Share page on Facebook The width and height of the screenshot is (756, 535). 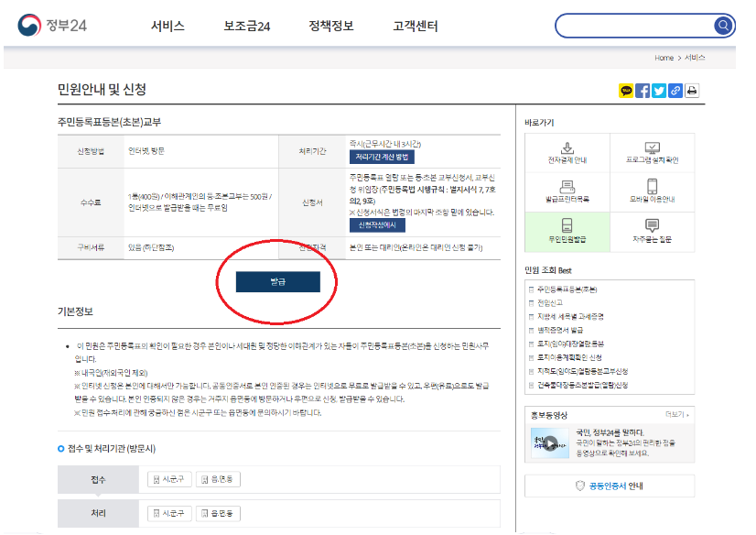[x=643, y=91]
